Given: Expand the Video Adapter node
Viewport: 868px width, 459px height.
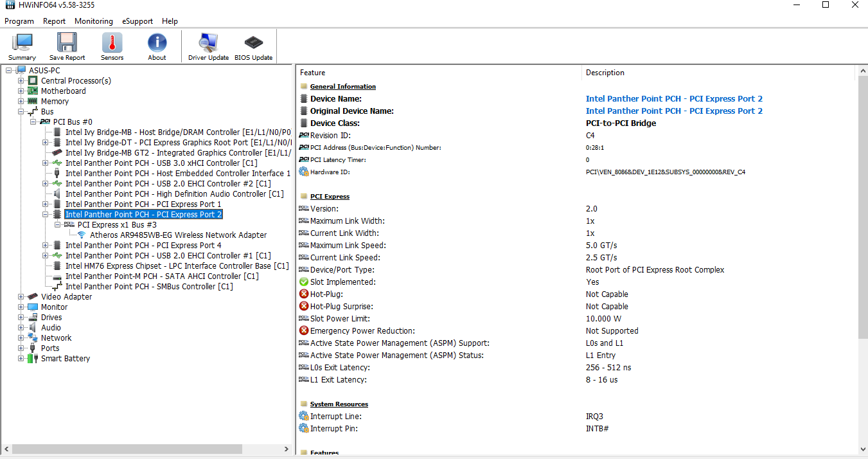Looking at the screenshot, I should click(x=21, y=296).
